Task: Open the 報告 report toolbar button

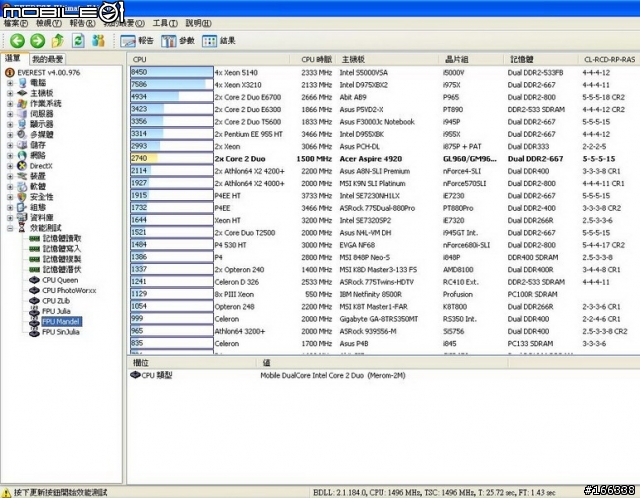Action: (x=137, y=40)
